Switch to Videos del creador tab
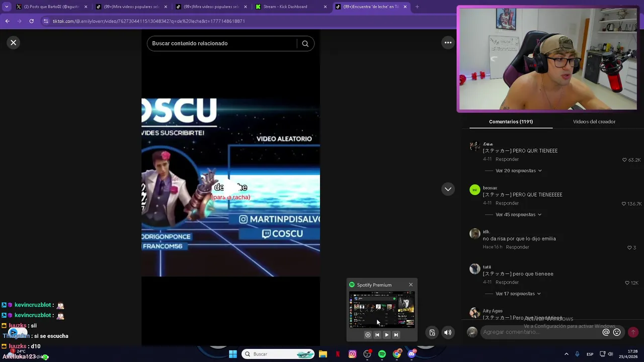This screenshot has height=362, width=644. (594, 122)
